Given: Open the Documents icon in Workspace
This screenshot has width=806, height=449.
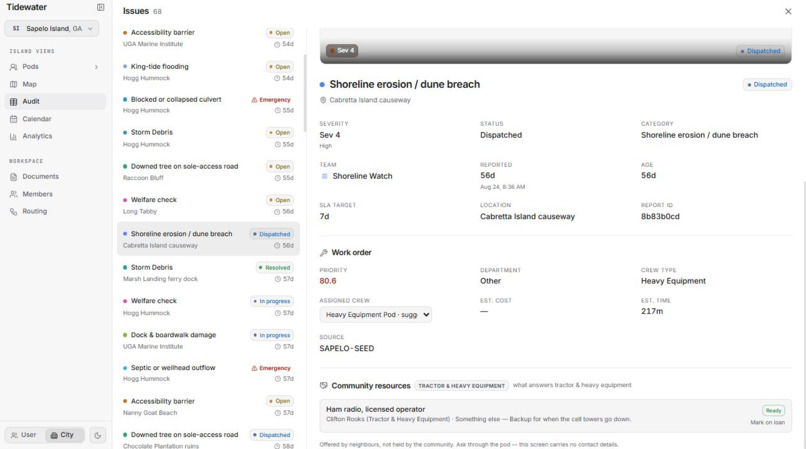Looking at the screenshot, I should click(x=13, y=176).
